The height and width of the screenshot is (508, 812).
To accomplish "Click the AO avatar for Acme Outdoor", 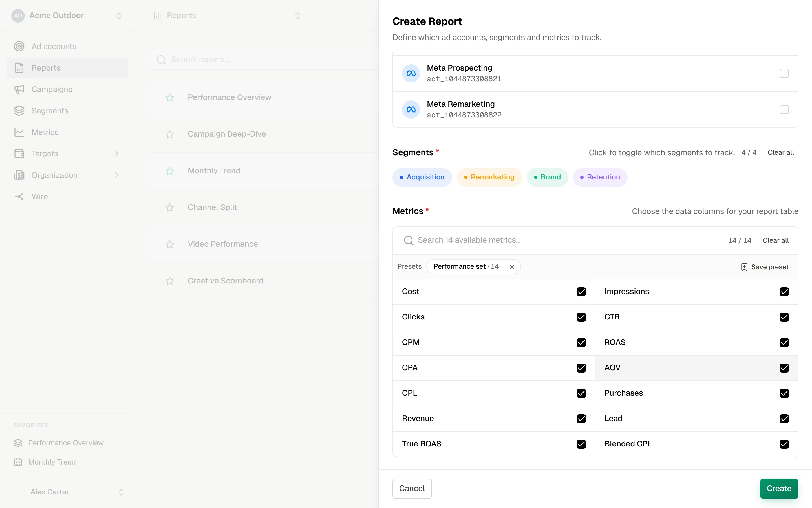I will (18, 16).
